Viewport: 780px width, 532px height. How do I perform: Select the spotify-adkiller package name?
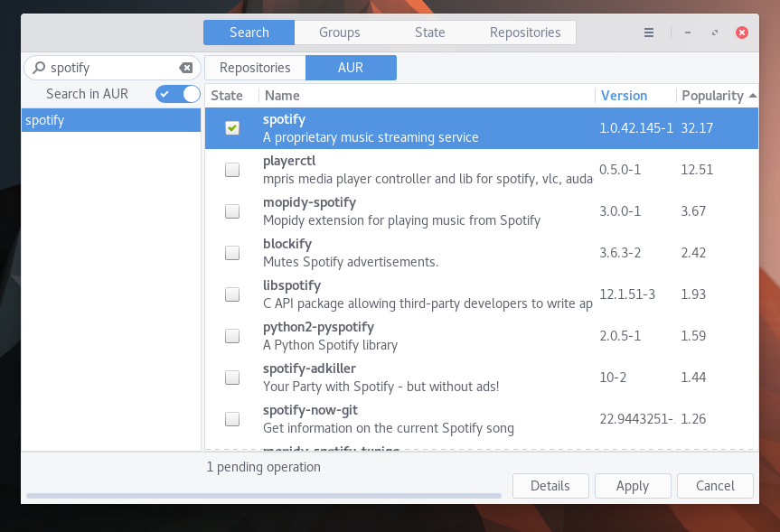pos(309,369)
